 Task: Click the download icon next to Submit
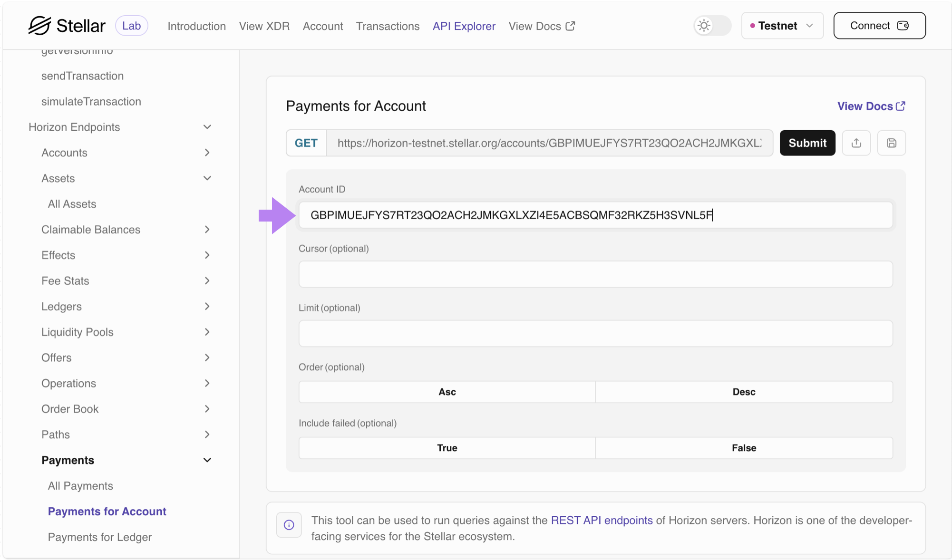pyautogui.click(x=857, y=143)
